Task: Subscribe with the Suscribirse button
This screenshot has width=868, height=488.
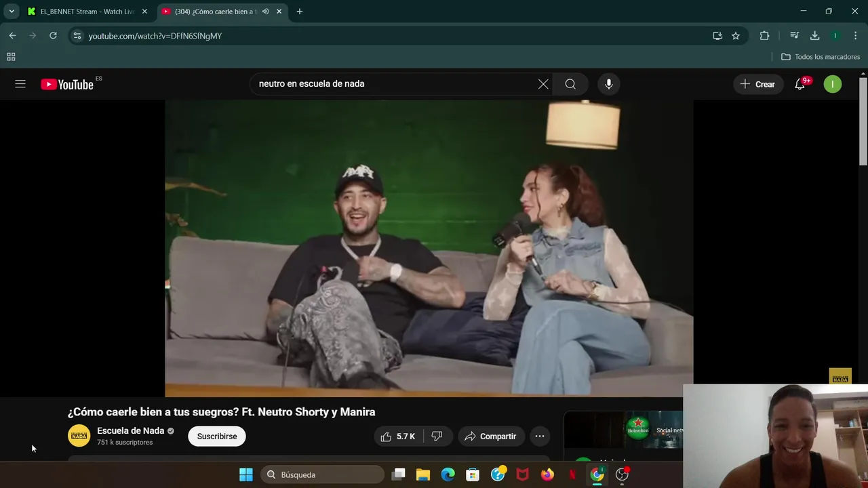Action: tap(217, 436)
